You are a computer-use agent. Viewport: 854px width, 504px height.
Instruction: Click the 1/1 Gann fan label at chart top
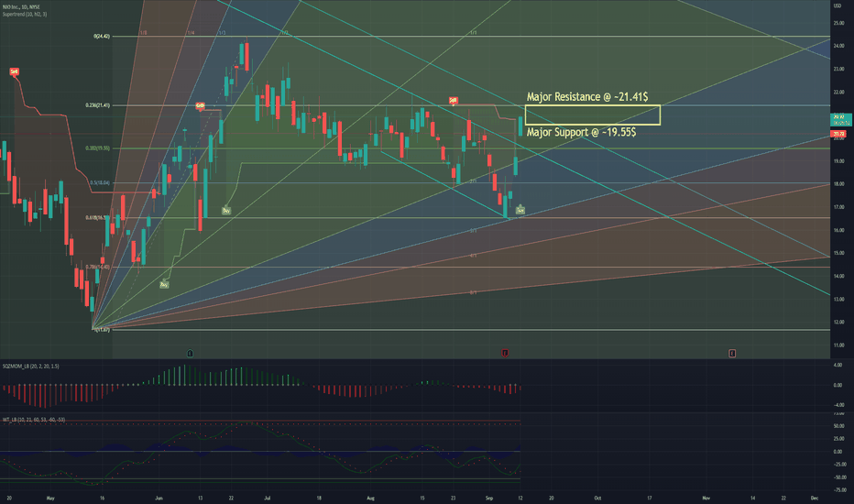[474, 33]
